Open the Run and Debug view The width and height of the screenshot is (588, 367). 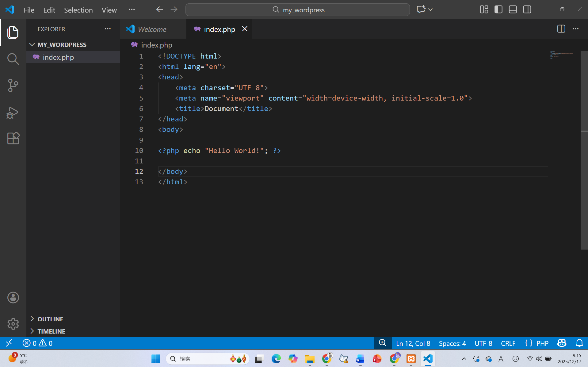[13, 113]
